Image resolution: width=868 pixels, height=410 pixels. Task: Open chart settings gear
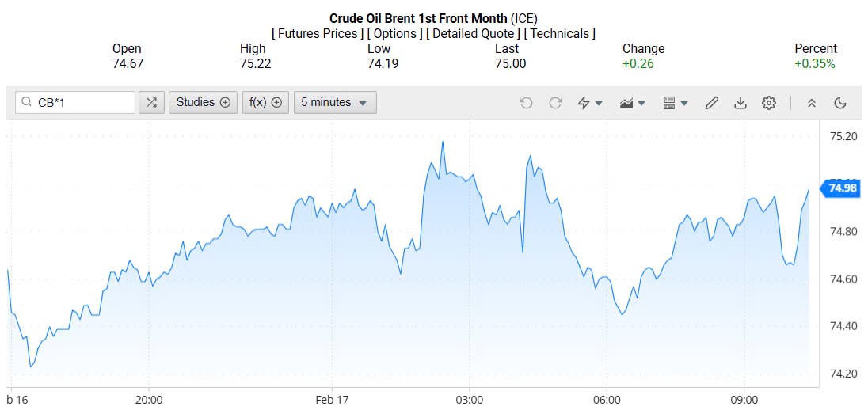coord(768,103)
